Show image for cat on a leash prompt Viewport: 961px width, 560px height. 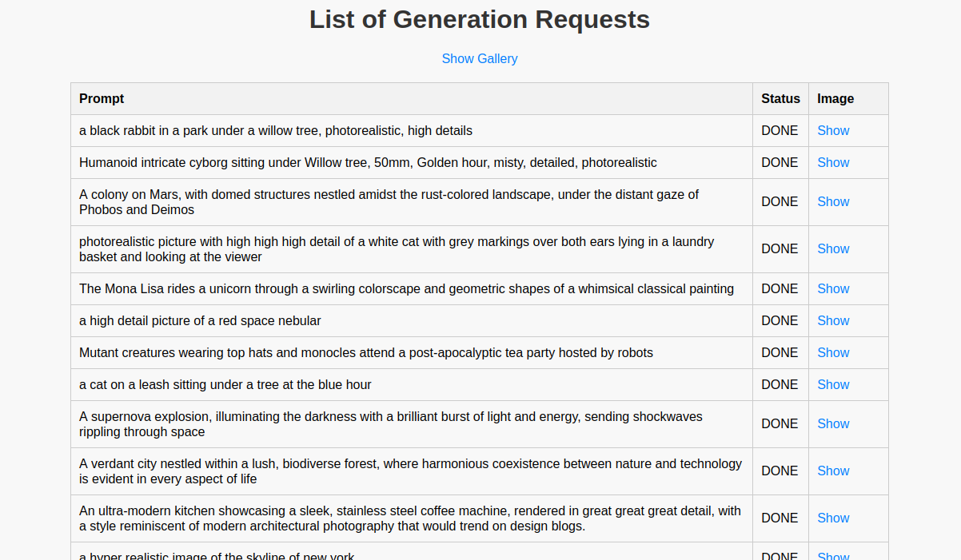833,384
